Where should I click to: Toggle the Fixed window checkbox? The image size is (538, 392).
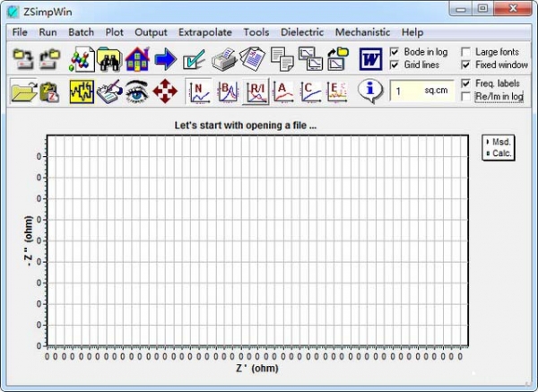click(x=465, y=65)
